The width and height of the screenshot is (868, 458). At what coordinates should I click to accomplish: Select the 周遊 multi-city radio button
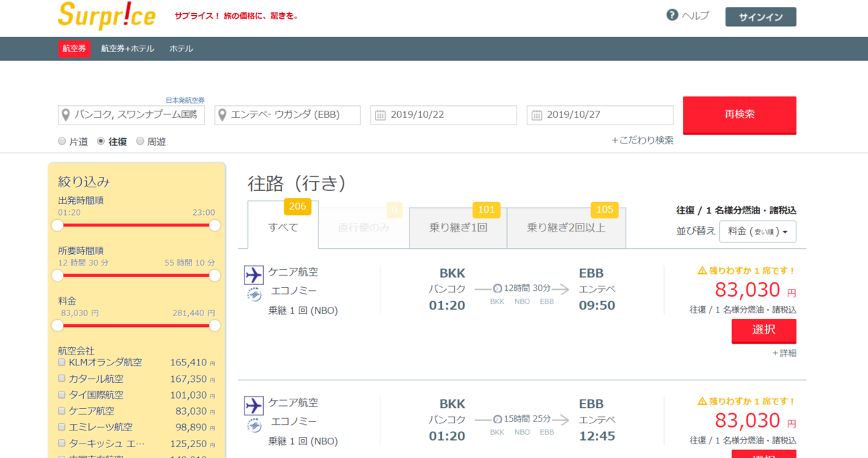140,141
